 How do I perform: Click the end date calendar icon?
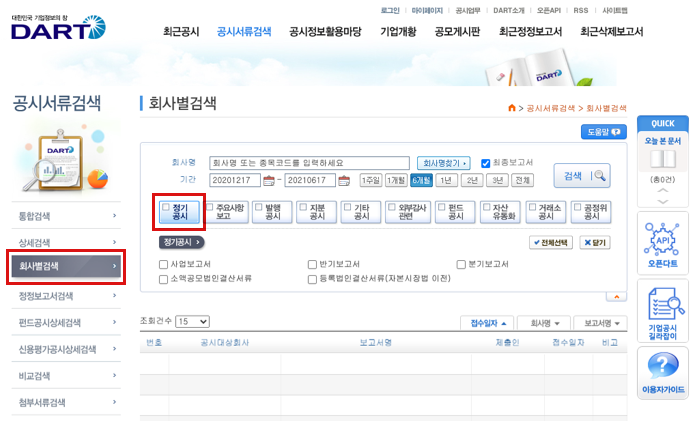[344, 181]
